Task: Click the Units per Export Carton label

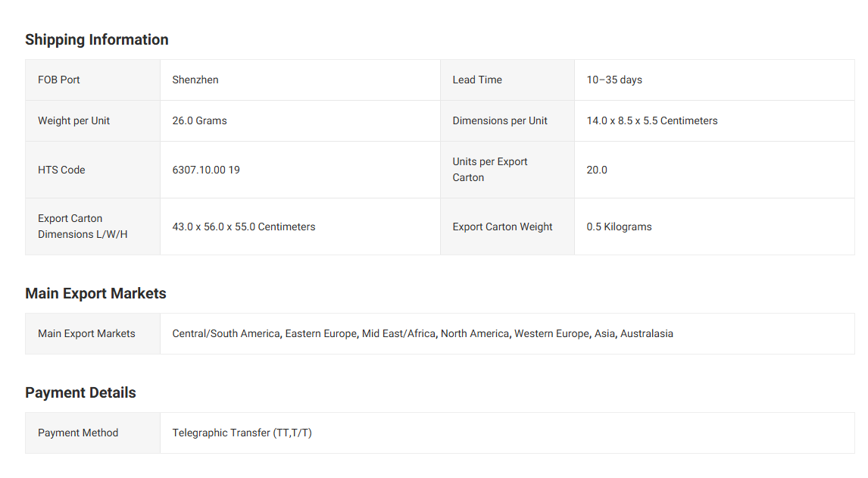Action: pyautogui.click(x=490, y=170)
